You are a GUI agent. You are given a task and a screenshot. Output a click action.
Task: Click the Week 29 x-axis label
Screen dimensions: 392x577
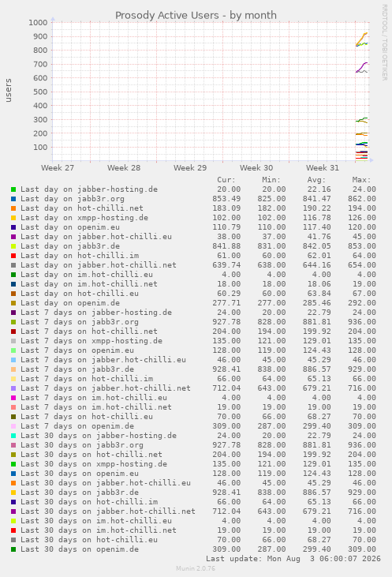pos(190,168)
